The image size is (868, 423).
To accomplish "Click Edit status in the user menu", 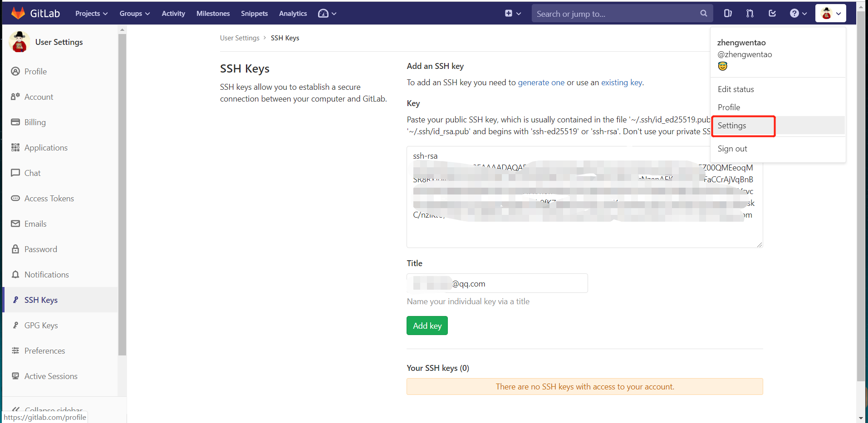I will (736, 89).
